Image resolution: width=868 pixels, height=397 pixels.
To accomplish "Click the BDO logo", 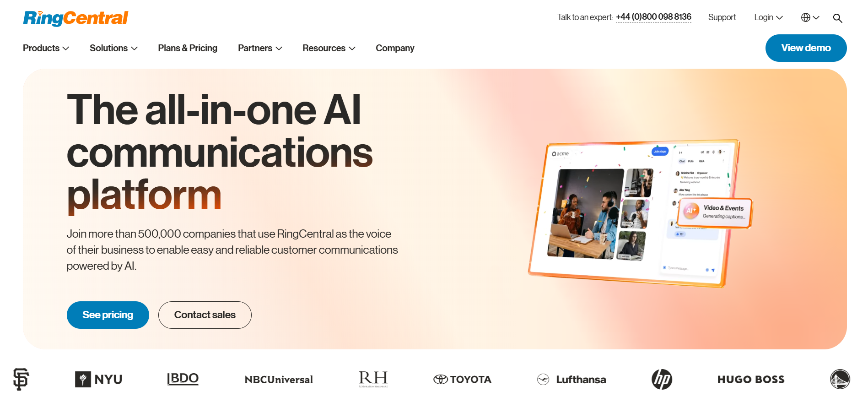I will 183,379.
